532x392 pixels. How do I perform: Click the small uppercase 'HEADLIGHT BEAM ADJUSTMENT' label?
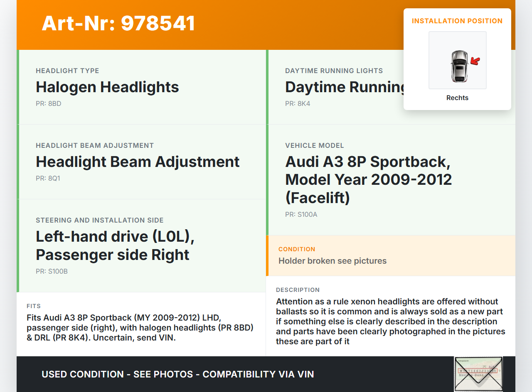pyautogui.click(x=95, y=145)
